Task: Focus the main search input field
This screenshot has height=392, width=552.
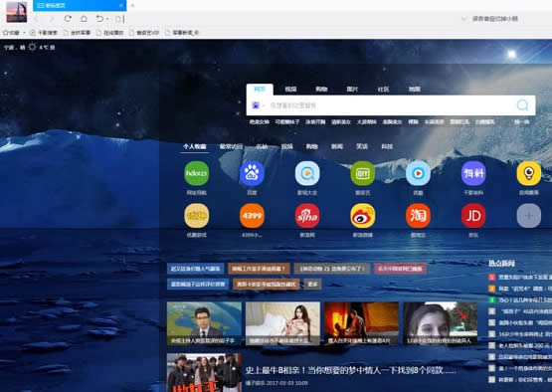Action: pos(390,105)
